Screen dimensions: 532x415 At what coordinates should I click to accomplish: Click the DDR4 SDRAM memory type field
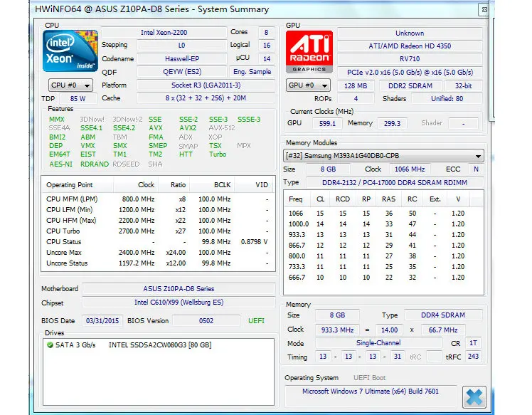pos(443,315)
